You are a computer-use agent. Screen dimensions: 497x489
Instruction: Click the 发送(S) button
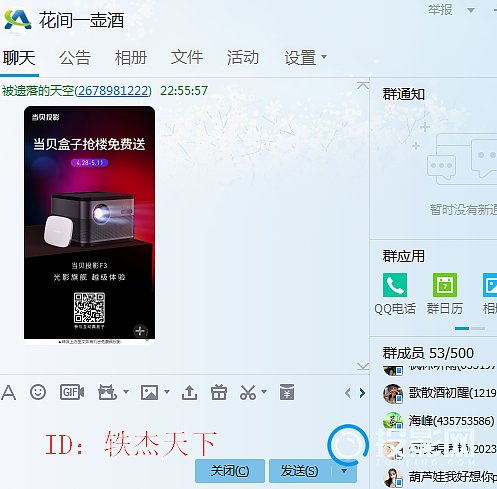coord(300,471)
